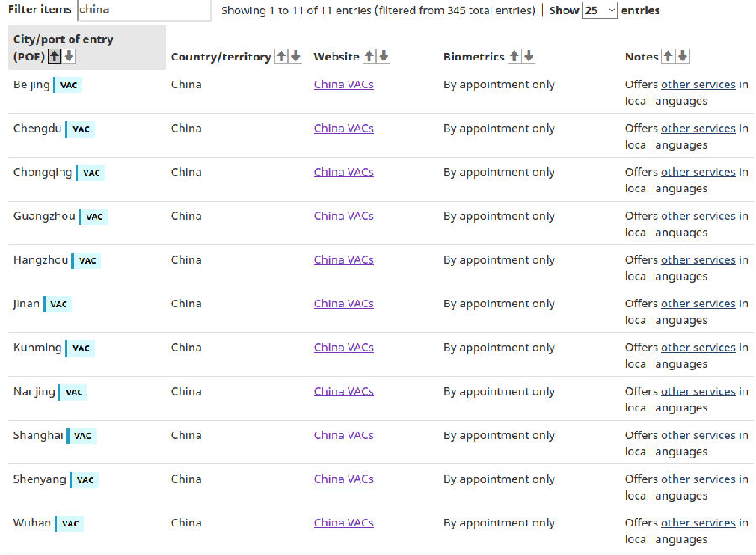Open other services link in Chengdu row
This screenshot has width=756, height=555.
coord(698,128)
